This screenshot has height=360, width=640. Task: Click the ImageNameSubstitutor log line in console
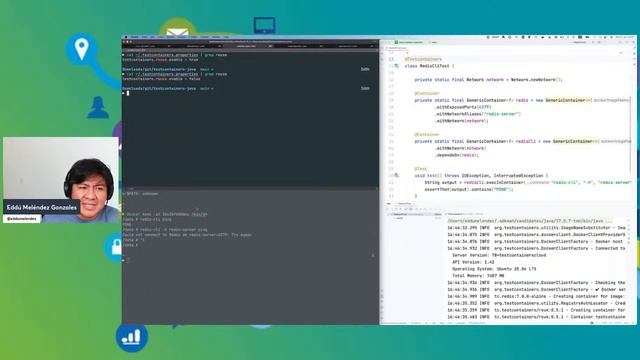(x=536, y=228)
